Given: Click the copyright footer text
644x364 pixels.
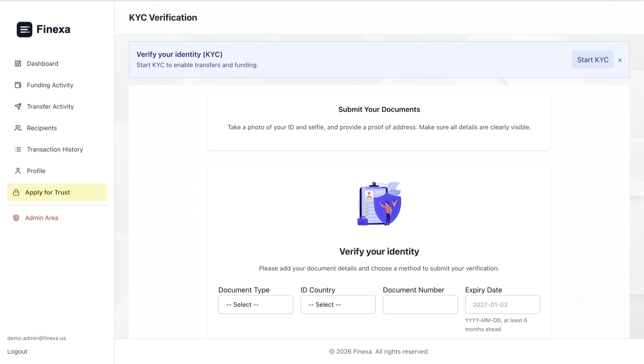Looking at the screenshot, I should [x=379, y=352].
